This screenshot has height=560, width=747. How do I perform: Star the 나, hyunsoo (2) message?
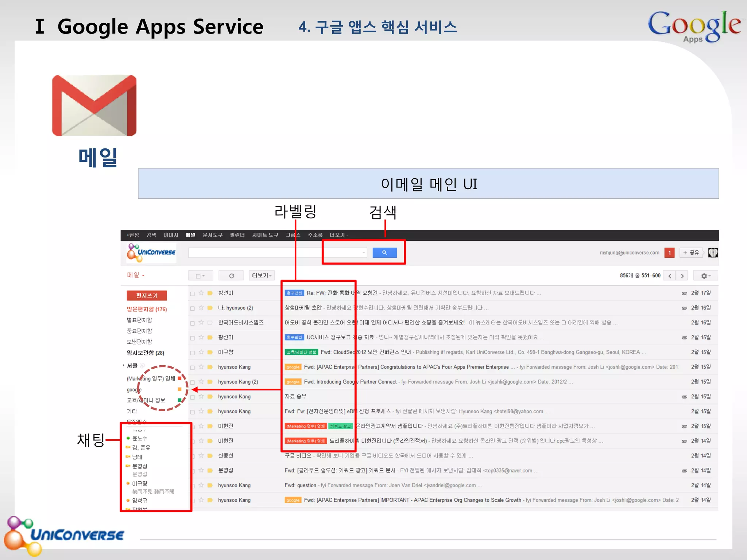[x=201, y=308]
